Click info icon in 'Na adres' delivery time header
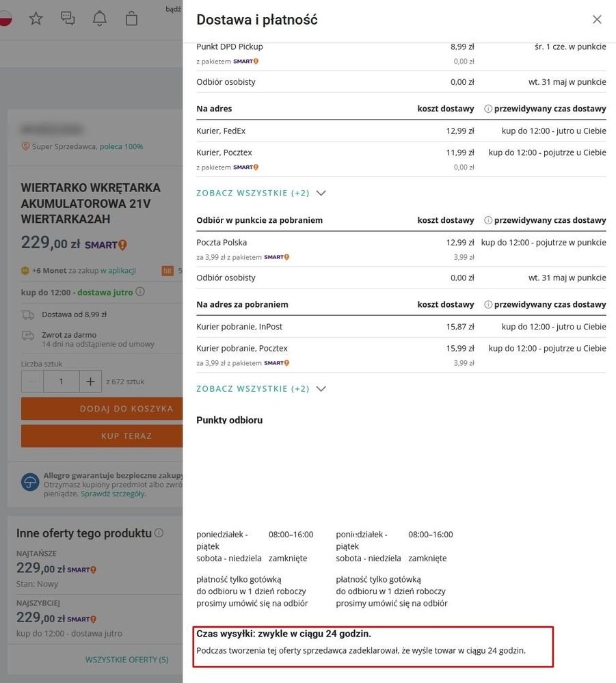The image size is (616, 683). 488,109
